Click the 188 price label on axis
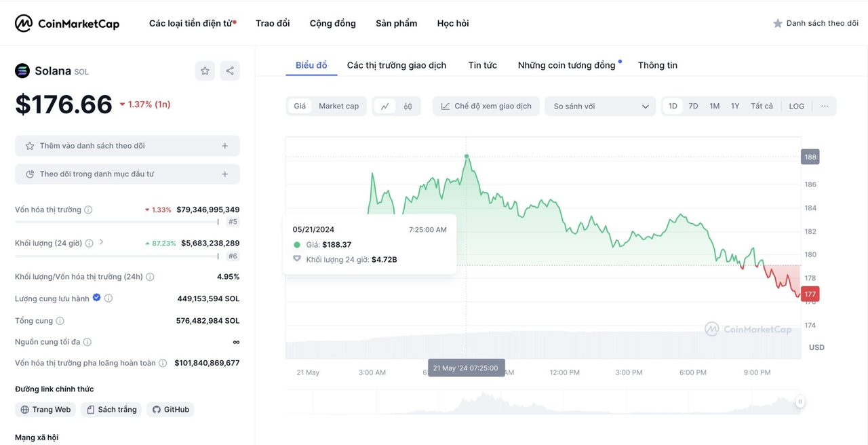The height and width of the screenshot is (445, 868). click(810, 157)
